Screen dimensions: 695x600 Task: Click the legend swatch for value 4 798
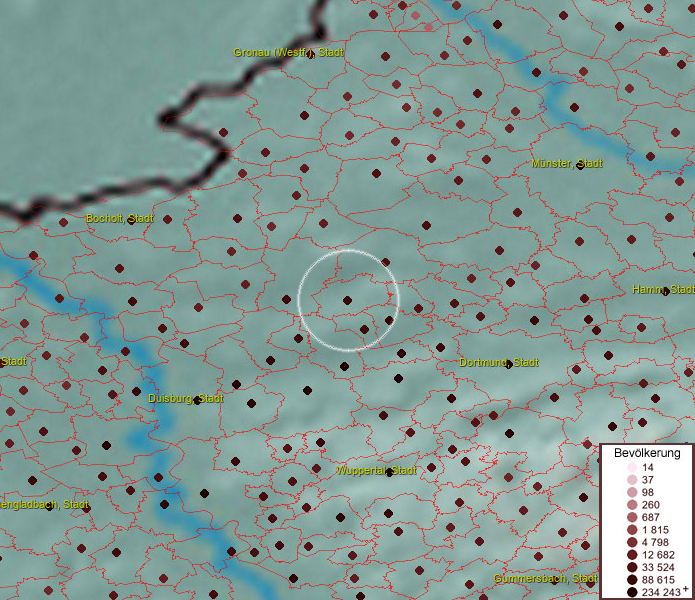632,542
